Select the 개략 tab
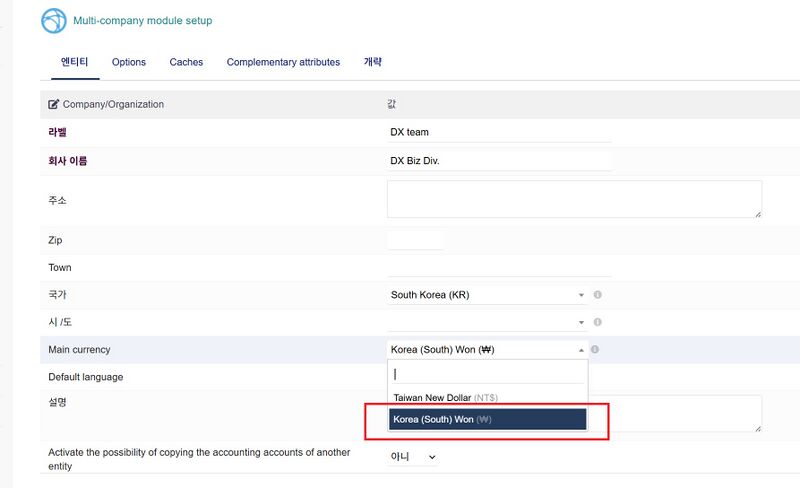The height and width of the screenshot is (488, 800). click(372, 62)
